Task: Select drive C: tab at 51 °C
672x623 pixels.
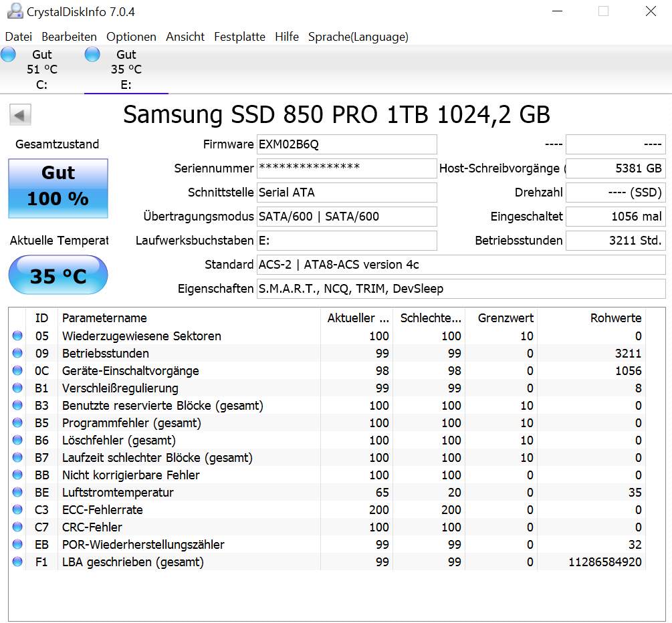Action: [x=41, y=70]
